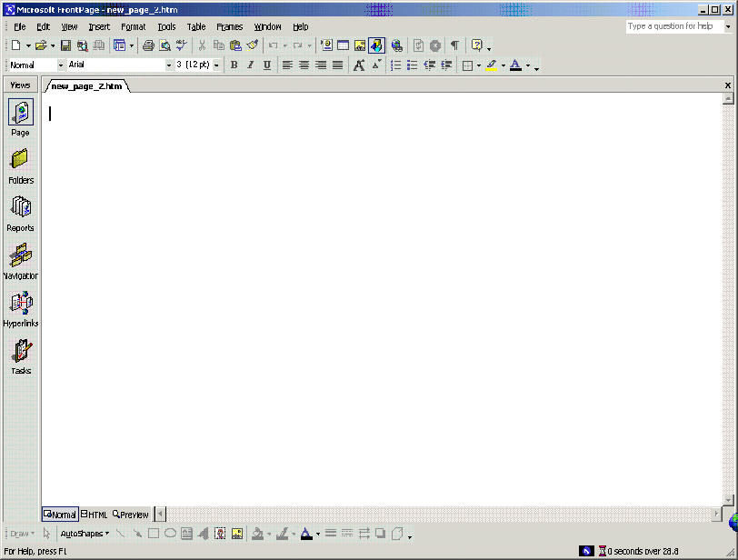
Task: Click the vertical scrollbar down arrow
Action: click(728, 500)
